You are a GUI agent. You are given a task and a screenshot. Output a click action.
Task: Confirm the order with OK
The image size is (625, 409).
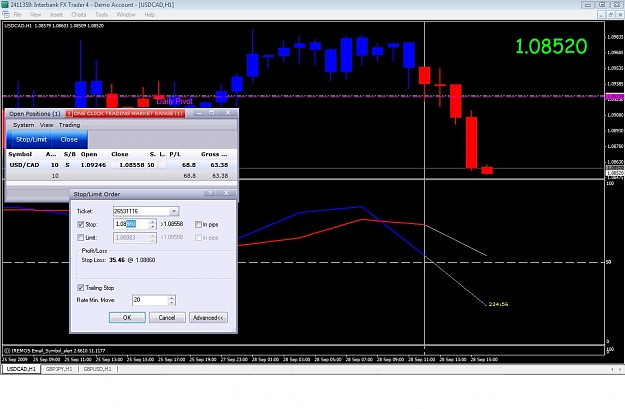point(127,318)
